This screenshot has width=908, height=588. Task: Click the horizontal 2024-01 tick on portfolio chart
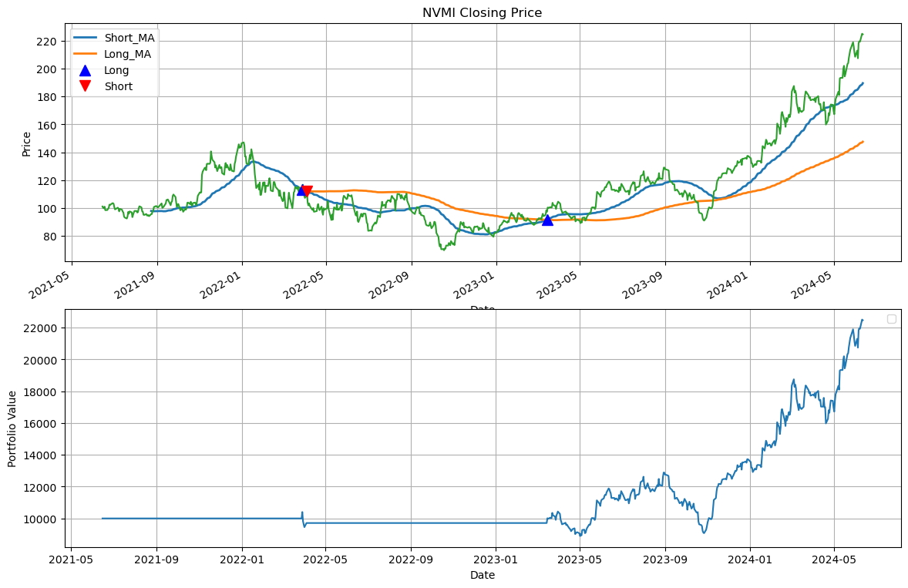750,560
